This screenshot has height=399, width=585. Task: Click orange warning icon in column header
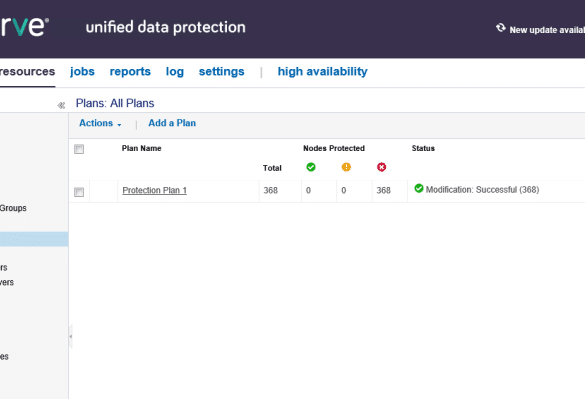pos(346,167)
